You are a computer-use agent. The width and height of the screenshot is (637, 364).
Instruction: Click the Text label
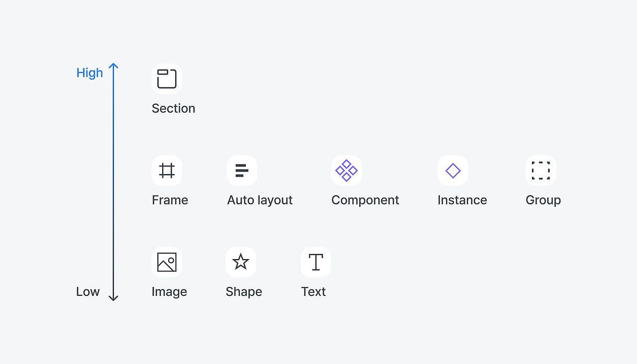[x=314, y=292]
